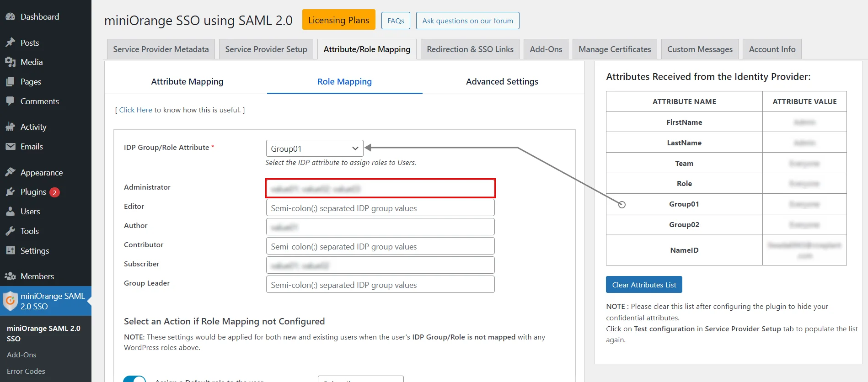
Task: Click the Editor group values field
Action: point(380,207)
